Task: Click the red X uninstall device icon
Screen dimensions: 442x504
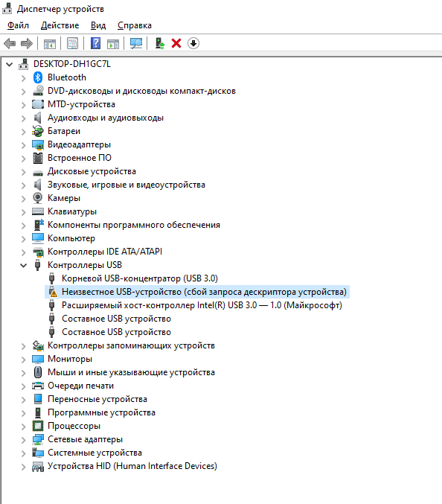Action: pos(176,43)
